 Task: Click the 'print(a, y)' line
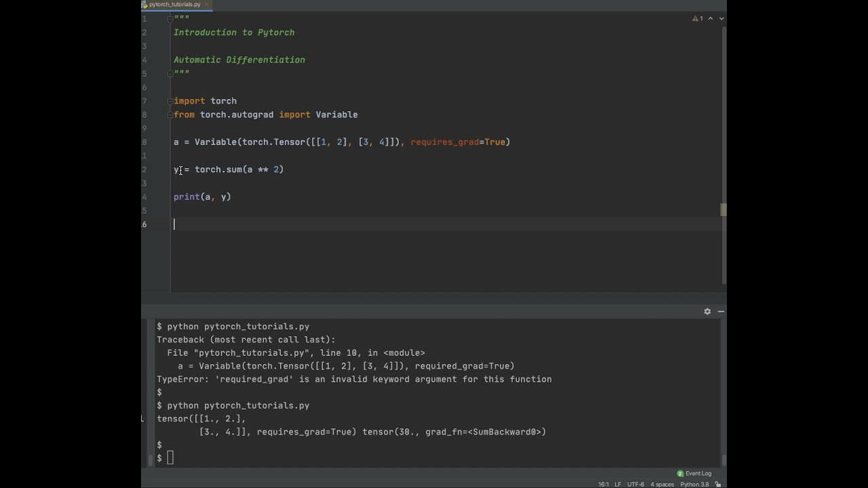pos(202,197)
